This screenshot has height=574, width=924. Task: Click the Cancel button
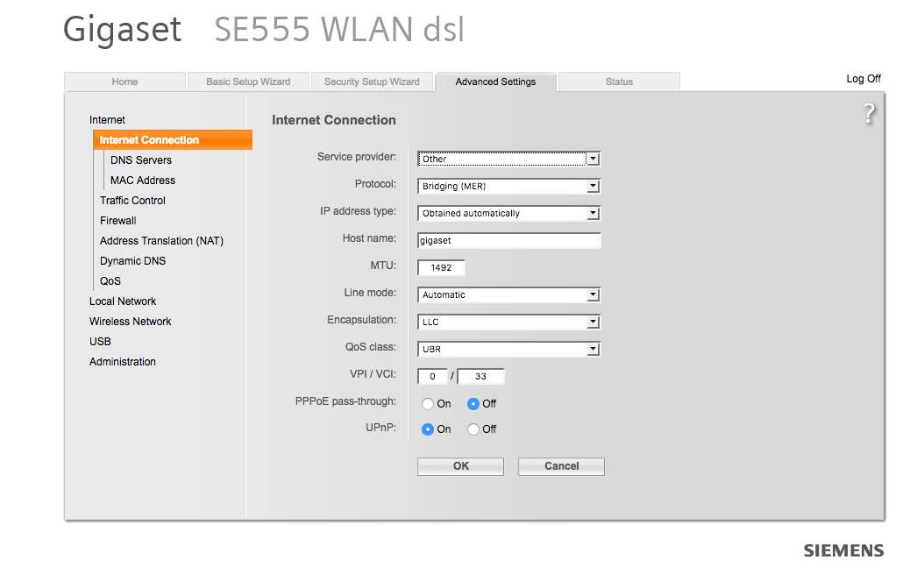(561, 466)
